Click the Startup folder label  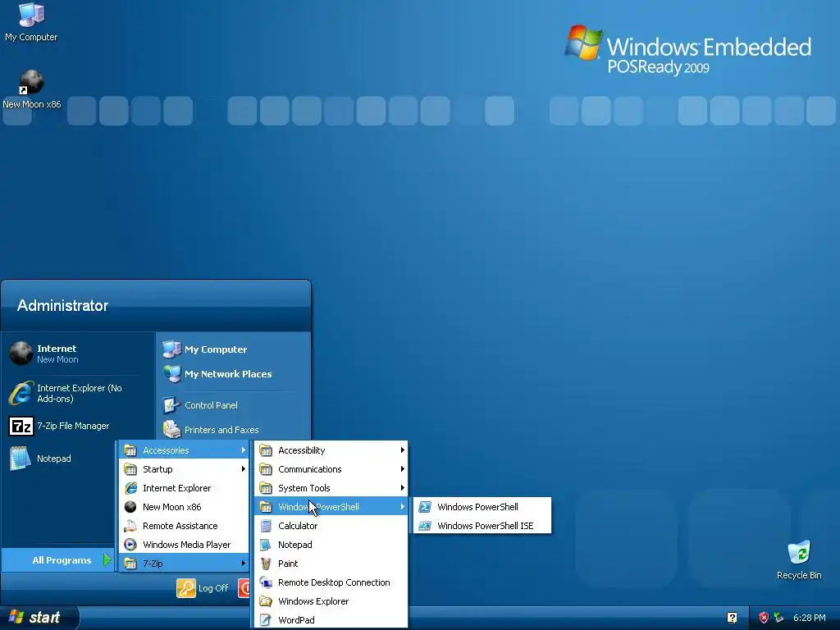(x=157, y=469)
